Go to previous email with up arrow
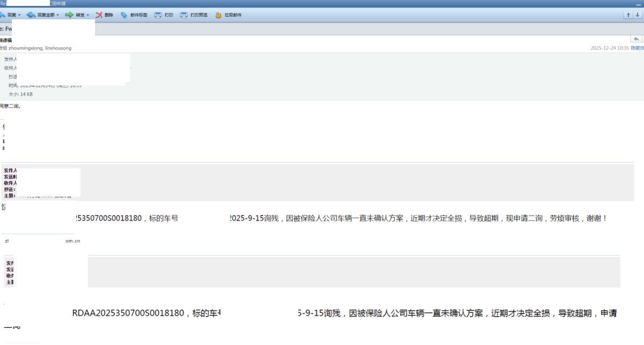 click(x=628, y=15)
